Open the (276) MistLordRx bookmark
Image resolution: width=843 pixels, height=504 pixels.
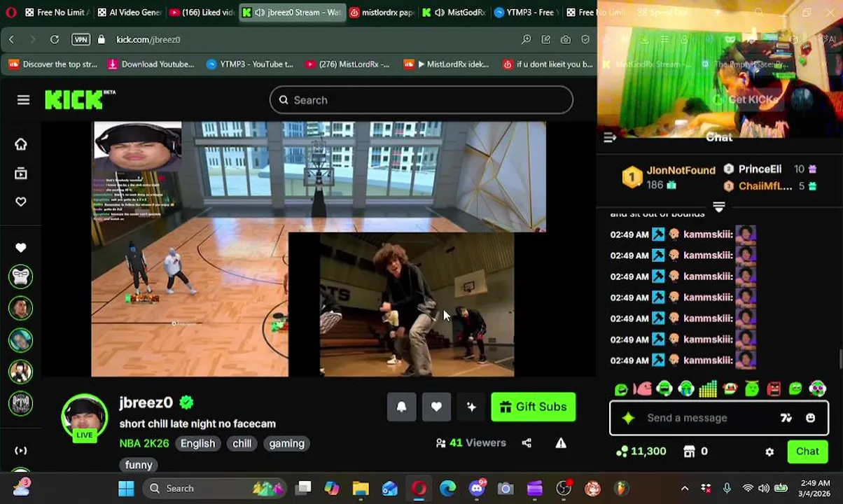tap(347, 64)
